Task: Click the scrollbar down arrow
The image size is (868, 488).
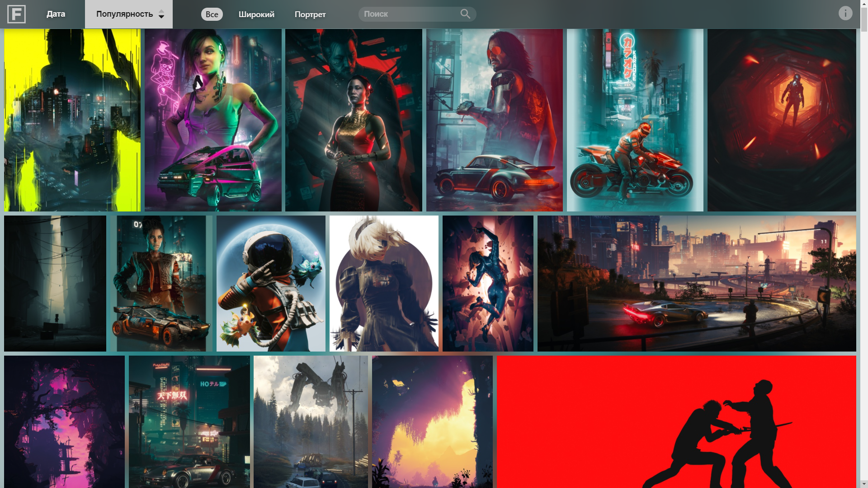Action: [x=864, y=484]
